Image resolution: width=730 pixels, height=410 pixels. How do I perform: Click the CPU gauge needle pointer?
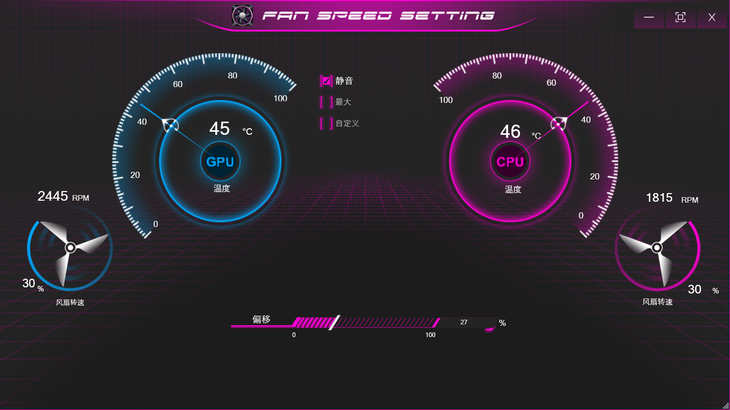pyautogui.click(x=558, y=124)
